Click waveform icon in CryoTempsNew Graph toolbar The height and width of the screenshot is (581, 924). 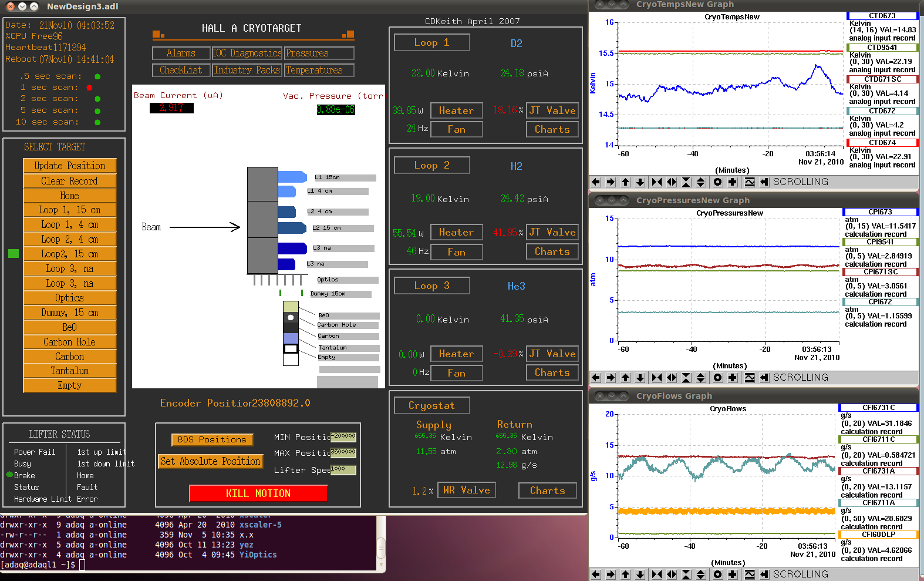point(750,182)
